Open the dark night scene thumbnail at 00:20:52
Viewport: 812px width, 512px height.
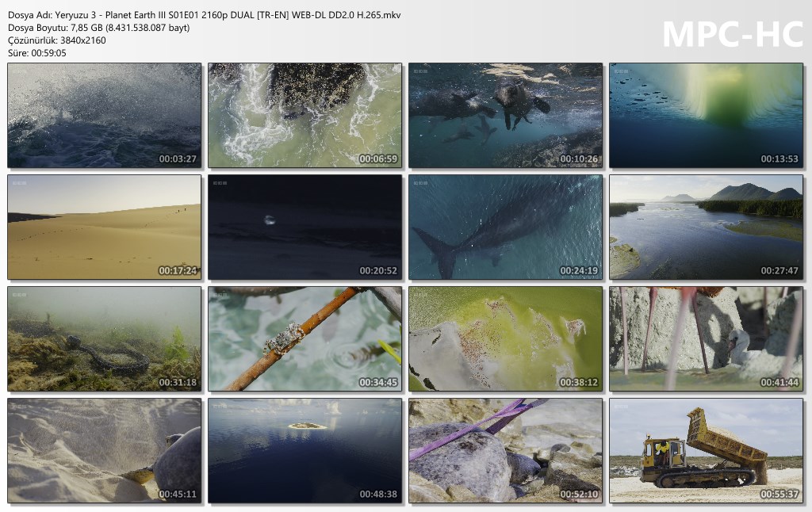[305, 227]
